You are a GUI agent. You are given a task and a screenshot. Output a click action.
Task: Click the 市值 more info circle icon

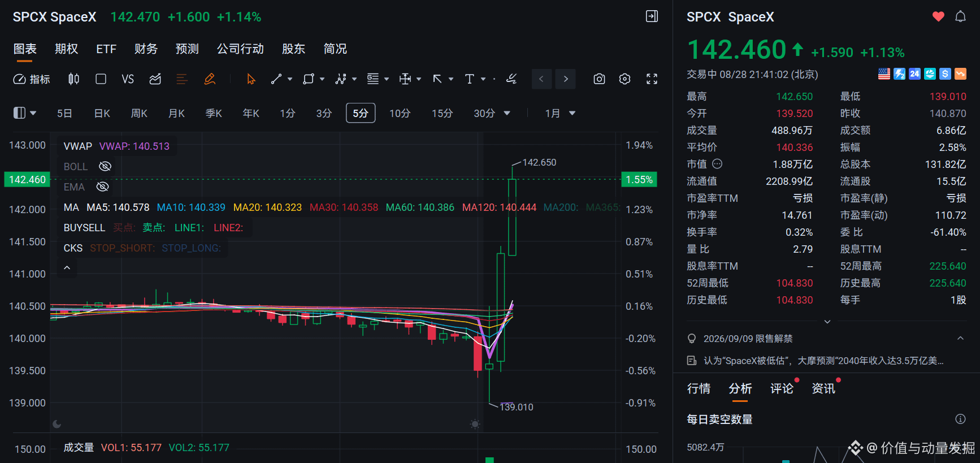coord(717,164)
